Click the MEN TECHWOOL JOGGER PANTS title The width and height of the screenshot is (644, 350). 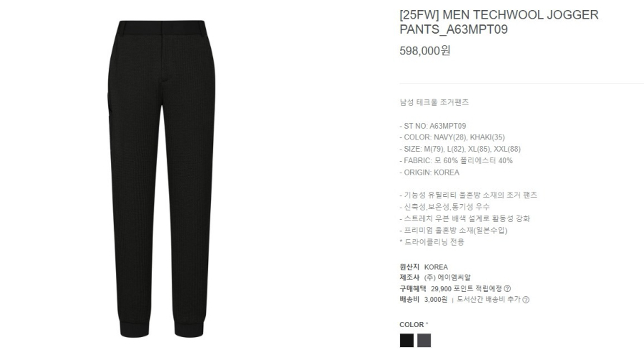coord(499,21)
